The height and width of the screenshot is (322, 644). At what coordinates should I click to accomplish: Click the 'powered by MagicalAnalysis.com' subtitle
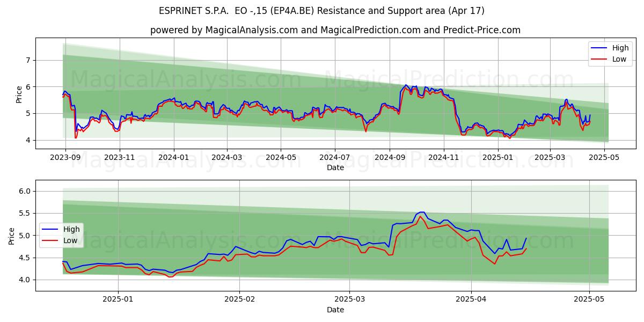point(335,30)
